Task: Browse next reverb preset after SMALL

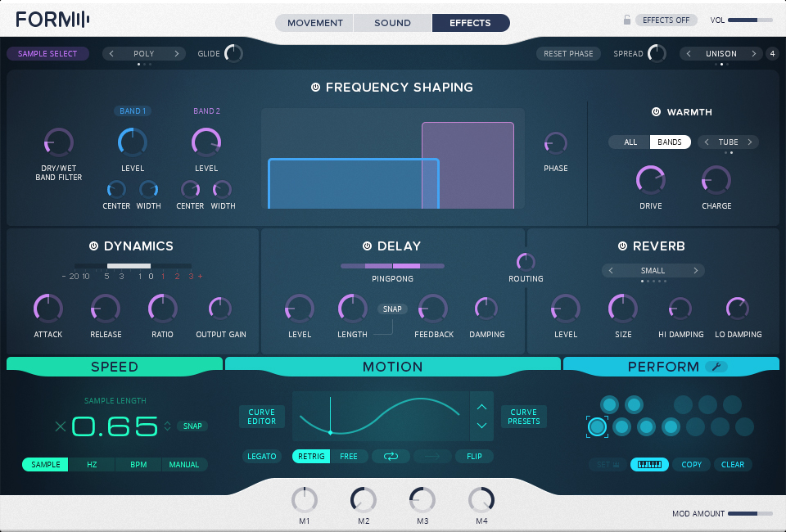Action: (695, 270)
